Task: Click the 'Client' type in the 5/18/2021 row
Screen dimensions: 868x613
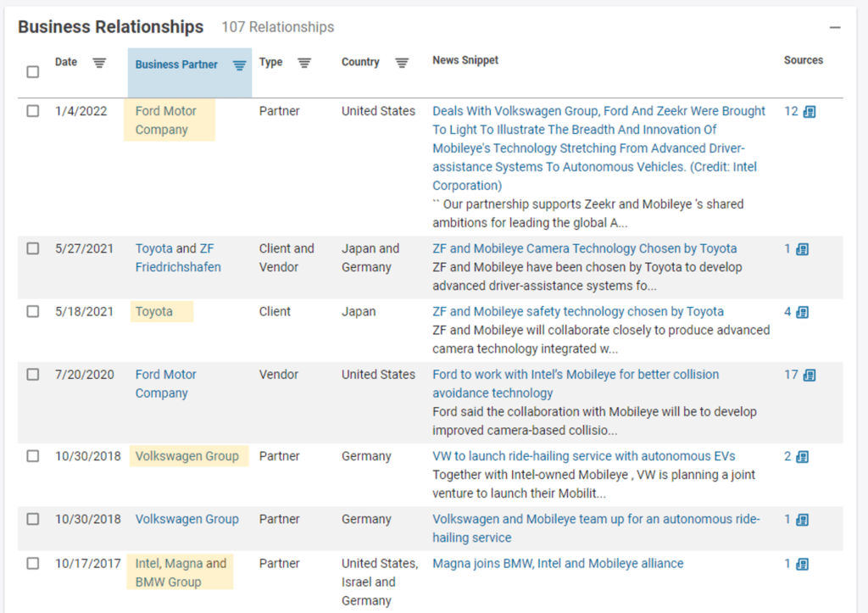Action: [x=275, y=312]
